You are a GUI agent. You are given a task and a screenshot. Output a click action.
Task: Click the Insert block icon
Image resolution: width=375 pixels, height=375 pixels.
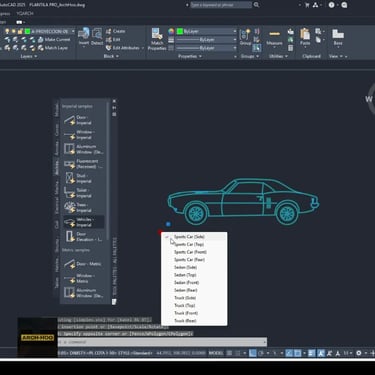[83, 34]
